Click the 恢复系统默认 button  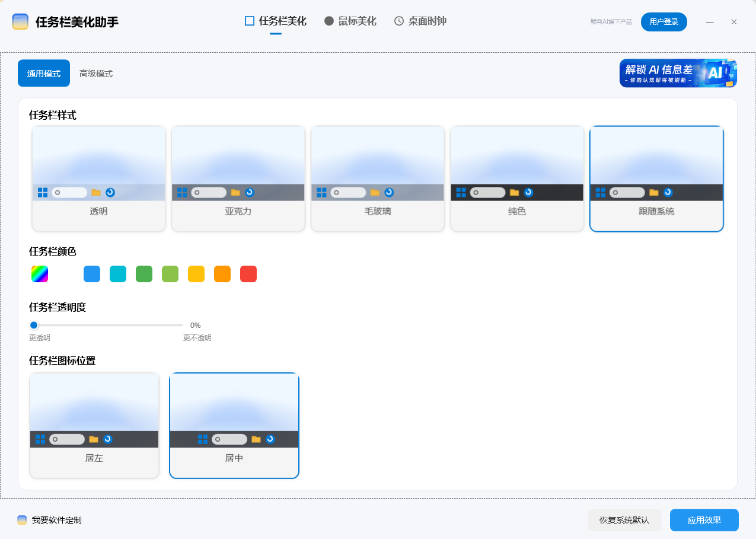point(624,520)
